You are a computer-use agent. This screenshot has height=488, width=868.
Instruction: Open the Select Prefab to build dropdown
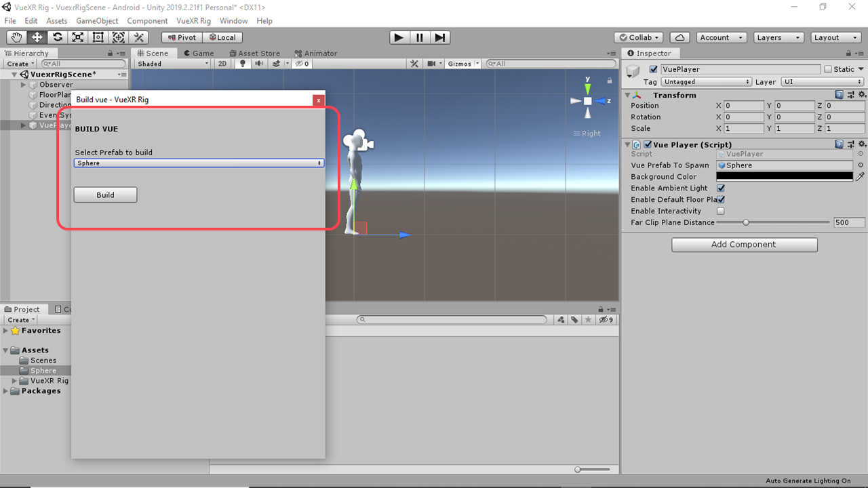[x=199, y=163]
